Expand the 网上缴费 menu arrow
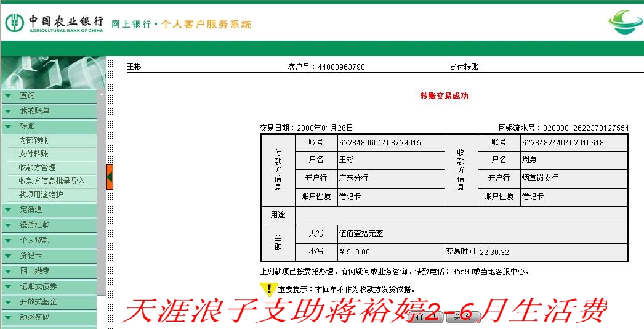 click(8, 271)
